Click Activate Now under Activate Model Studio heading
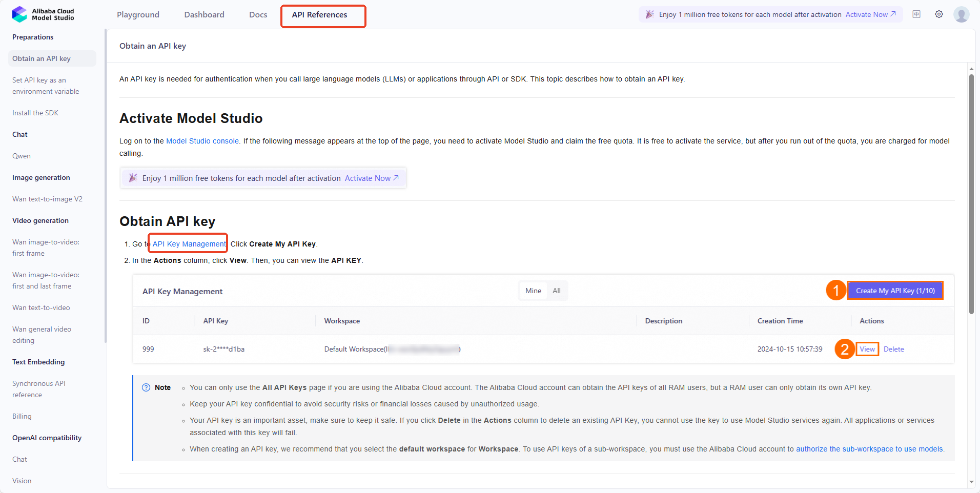Screen dimensions: 980x493 click(x=372, y=178)
